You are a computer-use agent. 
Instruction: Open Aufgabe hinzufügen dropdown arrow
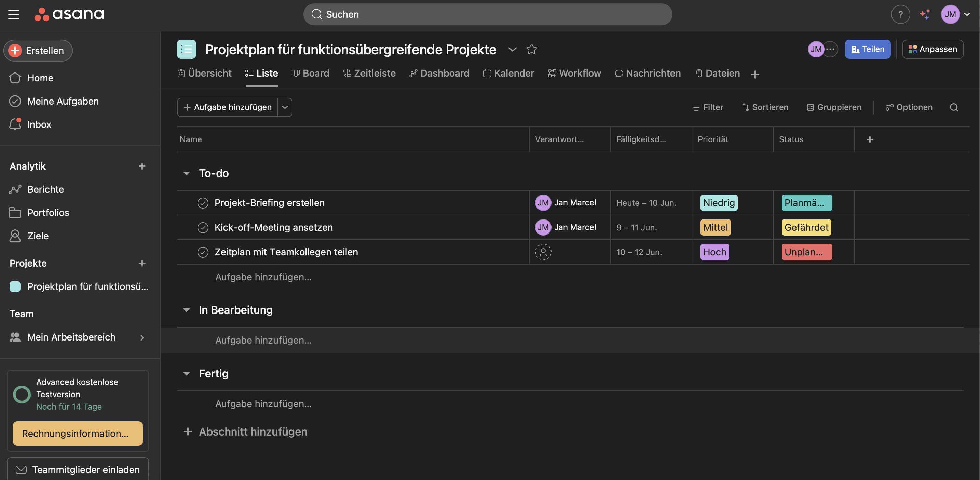point(285,107)
